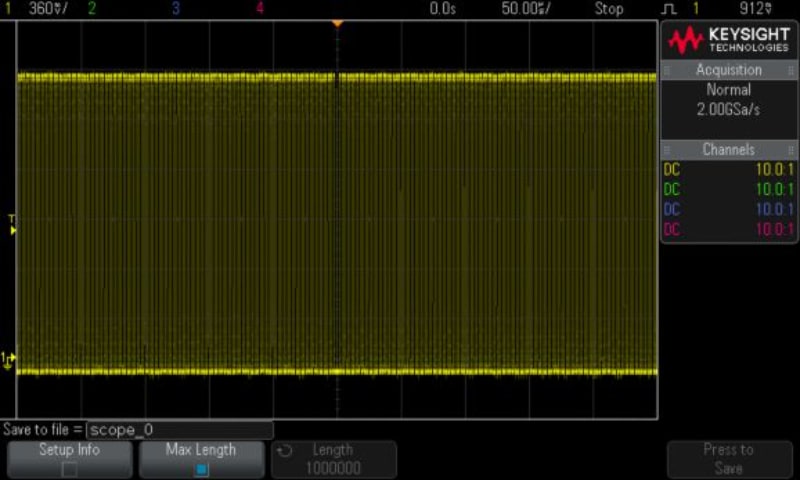800x480 pixels.
Task: Click the blue 10.0:1 probe ratio
Action: coord(774,209)
